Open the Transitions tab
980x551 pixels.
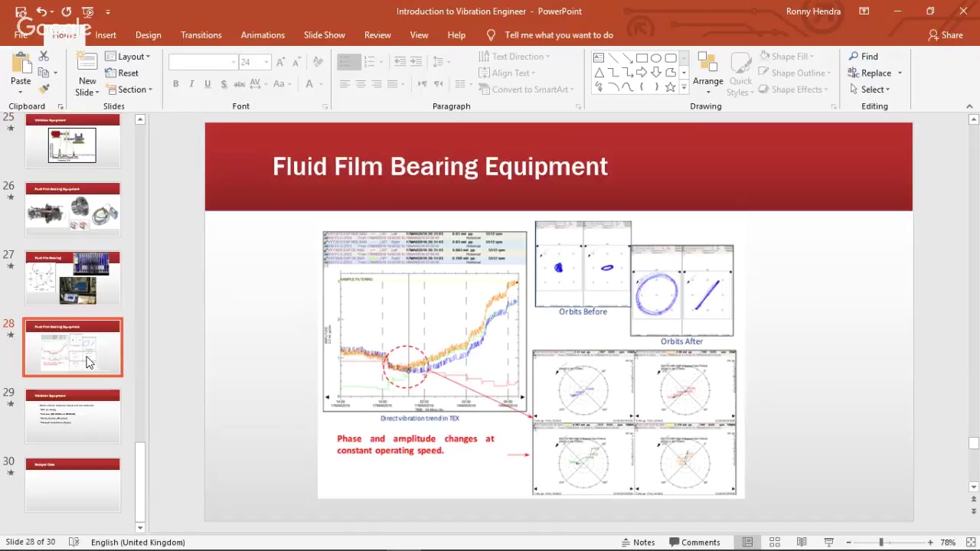click(201, 35)
